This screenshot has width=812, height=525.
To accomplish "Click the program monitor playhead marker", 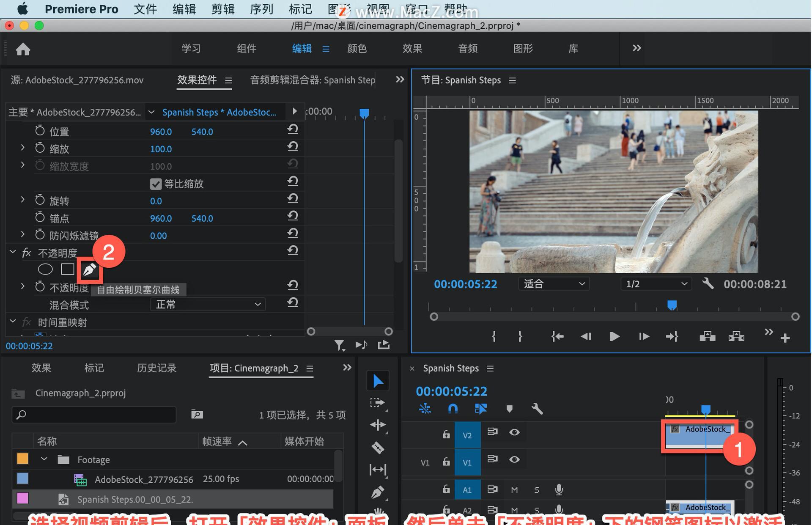I will click(672, 305).
